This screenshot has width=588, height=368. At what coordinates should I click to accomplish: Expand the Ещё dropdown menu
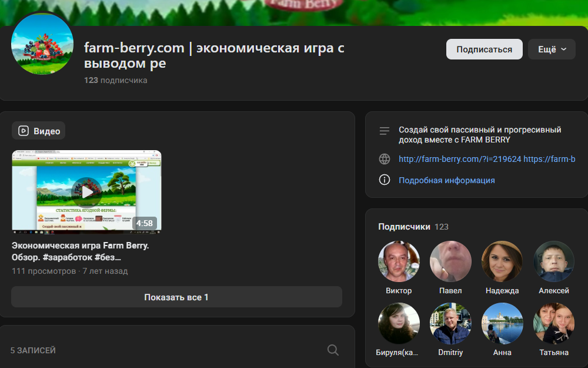(x=552, y=49)
